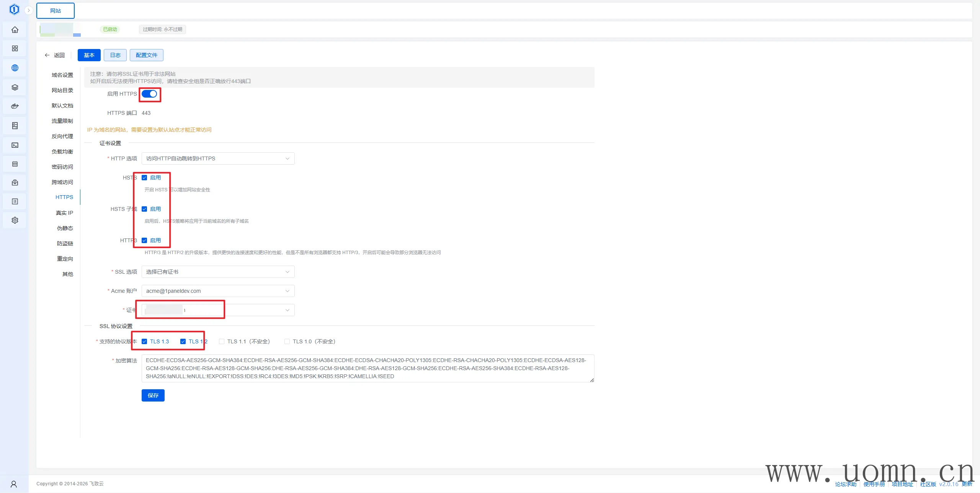Image resolution: width=980 pixels, height=493 pixels.
Task: Open the Acme account dropdown
Action: pos(218,291)
